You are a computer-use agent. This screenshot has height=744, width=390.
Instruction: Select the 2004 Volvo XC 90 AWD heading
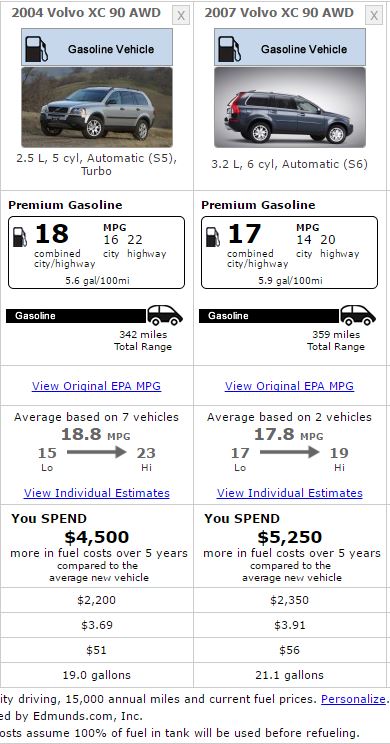coord(86,13)
